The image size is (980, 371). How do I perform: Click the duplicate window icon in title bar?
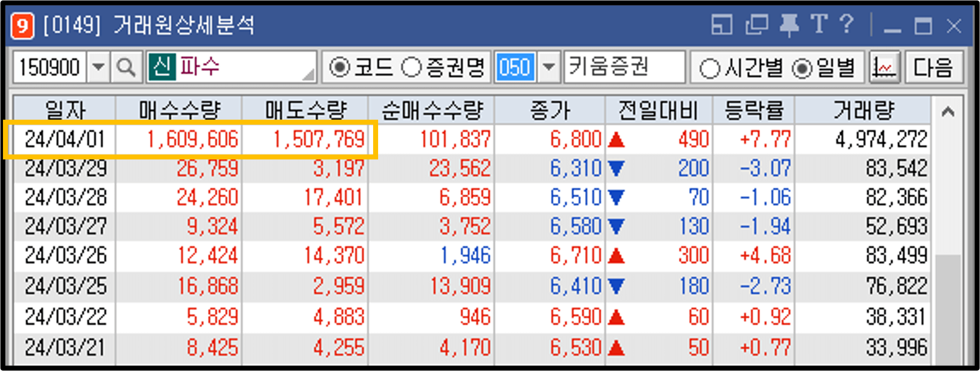click(x=757, y=25)
